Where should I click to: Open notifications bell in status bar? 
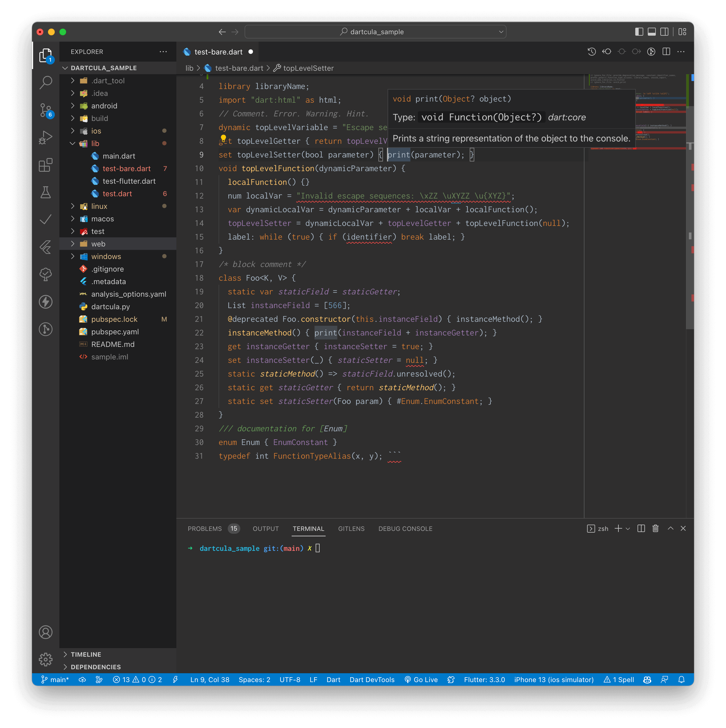click(681, 680)
